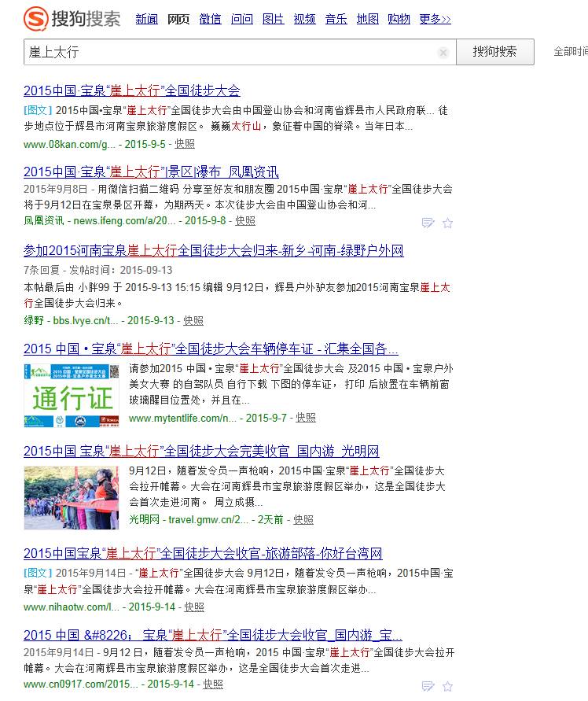Click the search input containing 崖上太行

coord(240,52)
